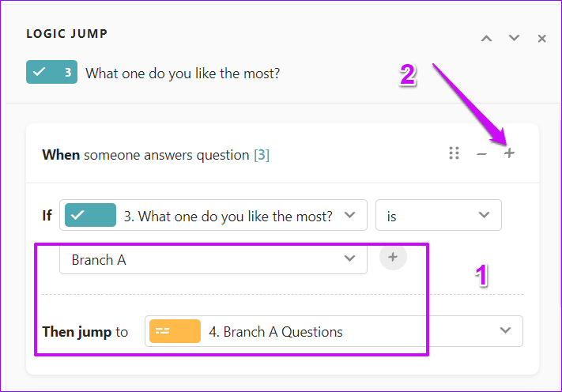Close the Logic Jump panel

pos(541,38)
